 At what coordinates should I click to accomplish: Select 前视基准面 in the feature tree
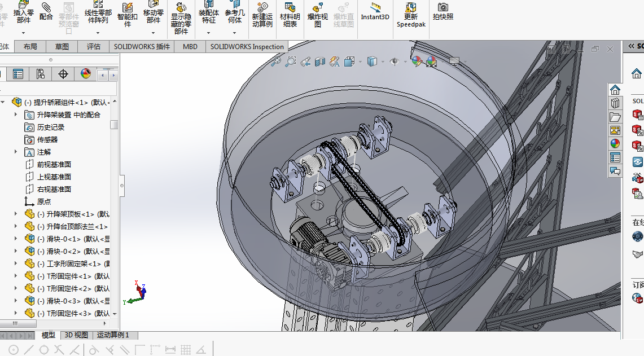[x=54, y=164]
